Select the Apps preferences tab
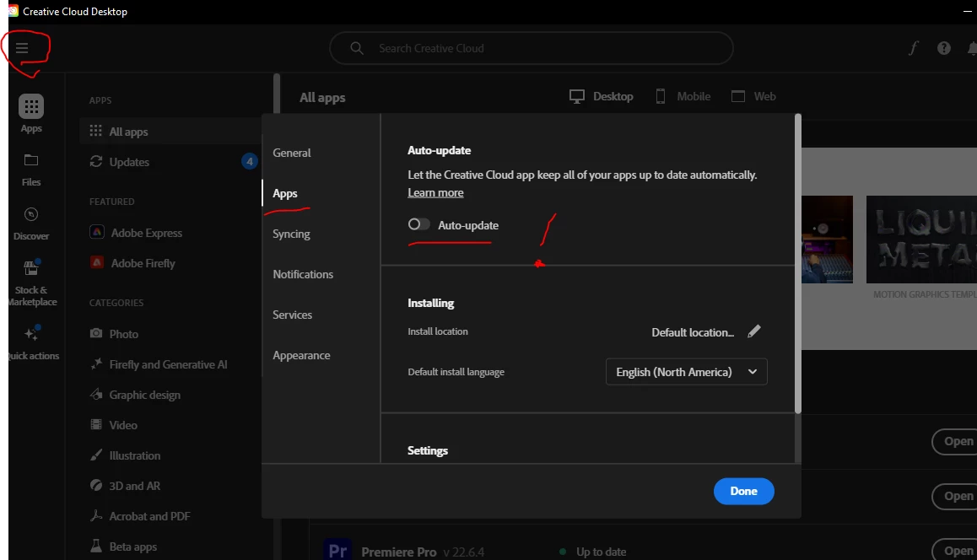This screenshot has height=560, width=977. [x=285, y=194]
